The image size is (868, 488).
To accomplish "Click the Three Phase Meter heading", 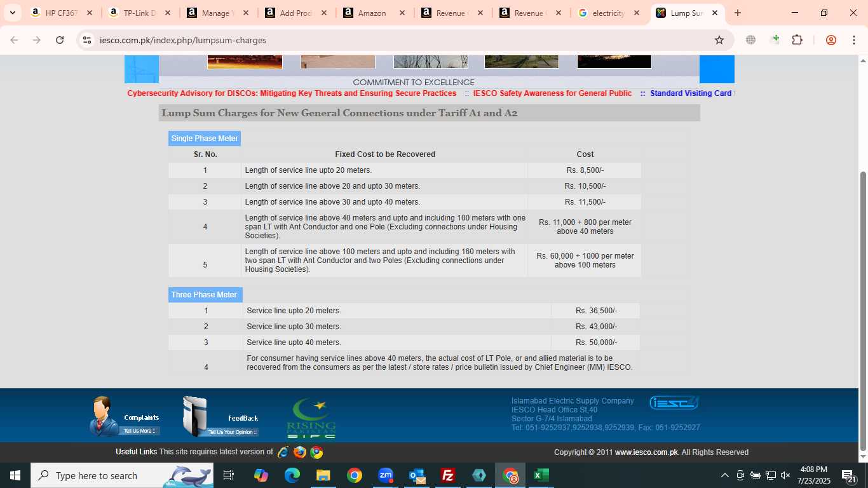I will pos(205,295).
